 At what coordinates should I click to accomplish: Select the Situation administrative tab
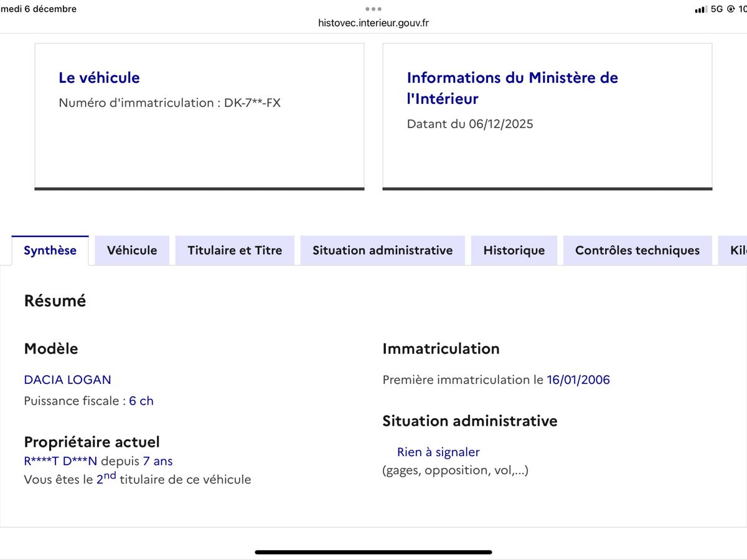pyautogui.click(x=382, y=250)
